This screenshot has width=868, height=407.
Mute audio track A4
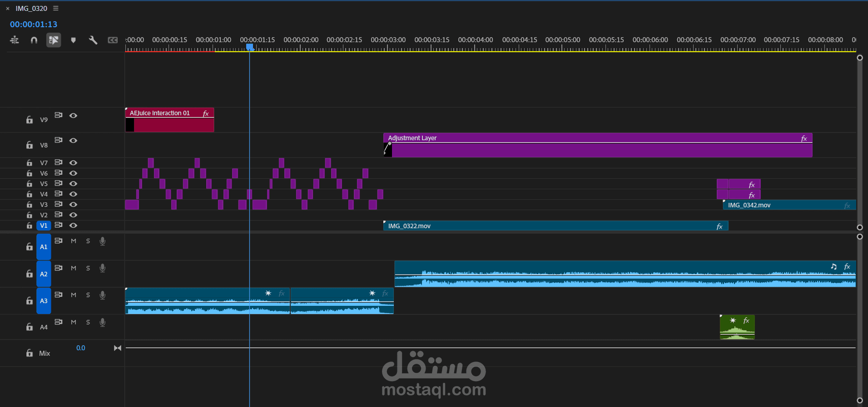click(74, 322)
